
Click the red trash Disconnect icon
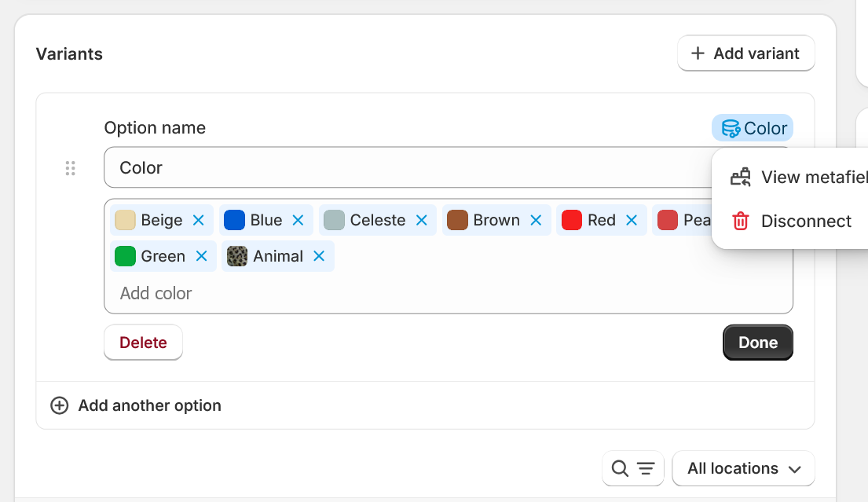pos(741,222)
